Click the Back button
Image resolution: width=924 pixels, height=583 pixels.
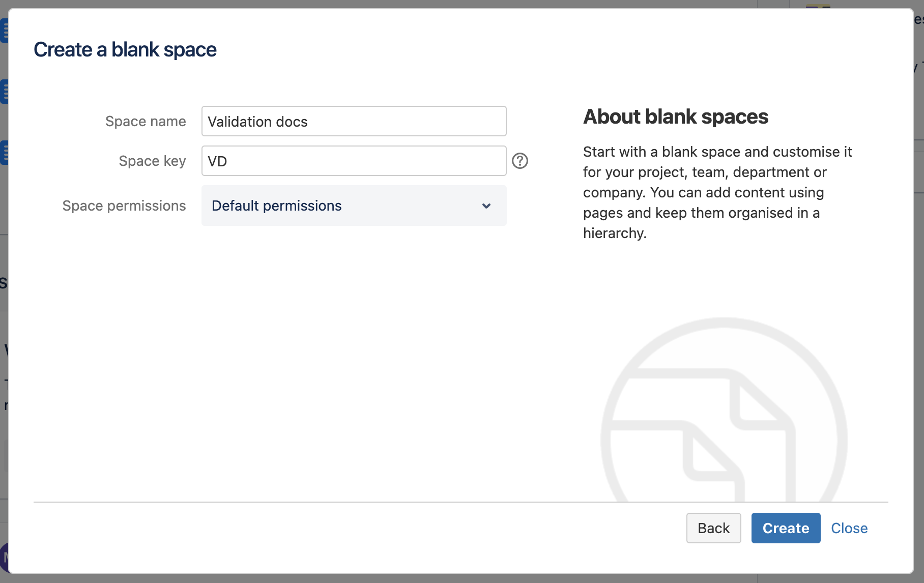[713, 528]
